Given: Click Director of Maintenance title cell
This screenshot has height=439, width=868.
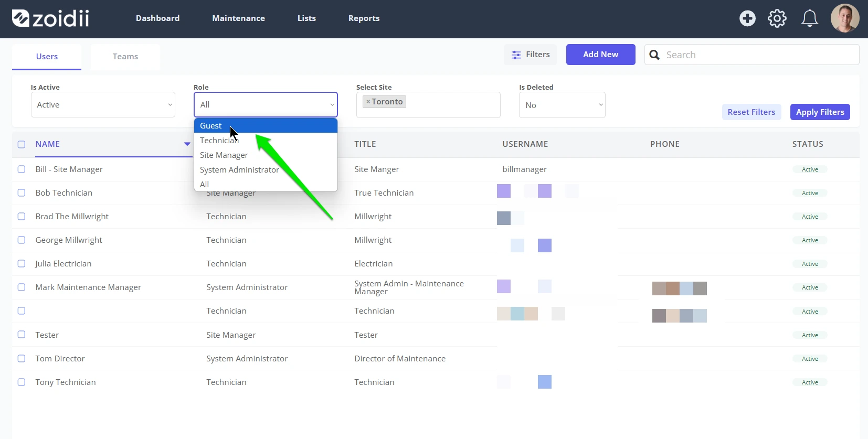Looking at the screenshot, I should click(400, 359).
